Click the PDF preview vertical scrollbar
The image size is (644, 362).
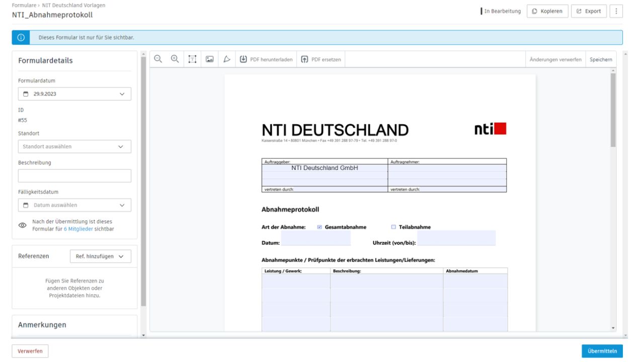pyautogui.click(x=613, y=111)
